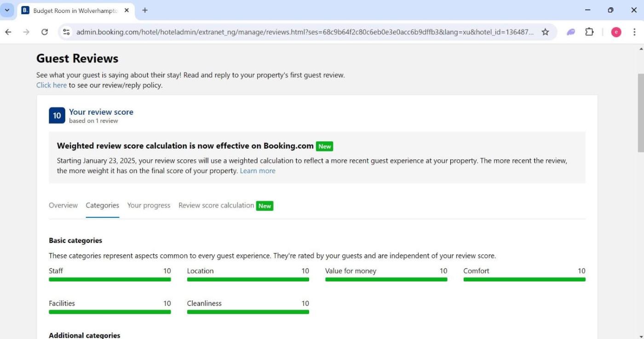The image size is (644, 339).
Task: Select the Categories tab
Action: [x=102, y=205]
